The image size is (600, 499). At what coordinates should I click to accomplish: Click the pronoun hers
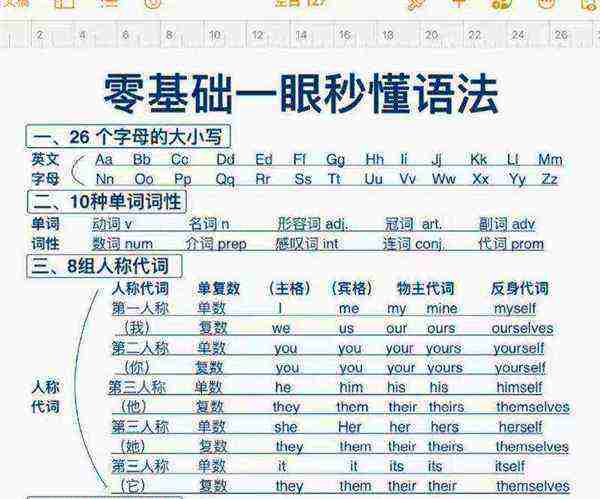(445, 427)
